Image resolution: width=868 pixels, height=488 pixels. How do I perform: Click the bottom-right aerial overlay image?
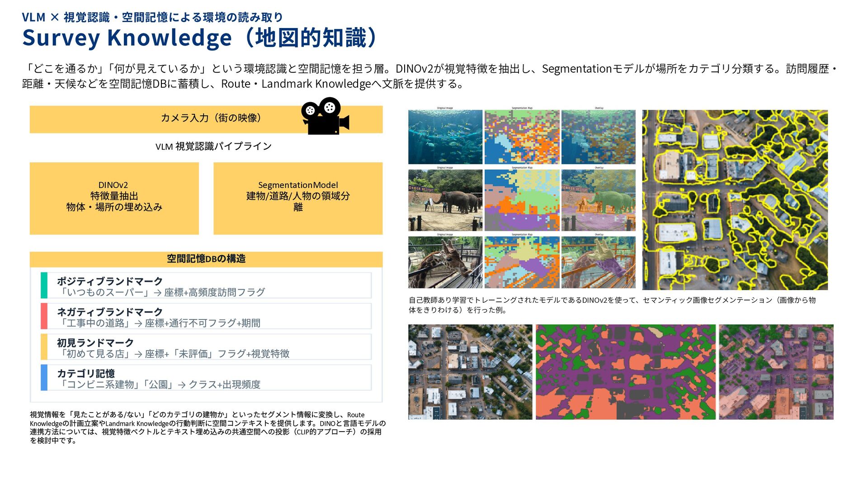coord(776,371)
